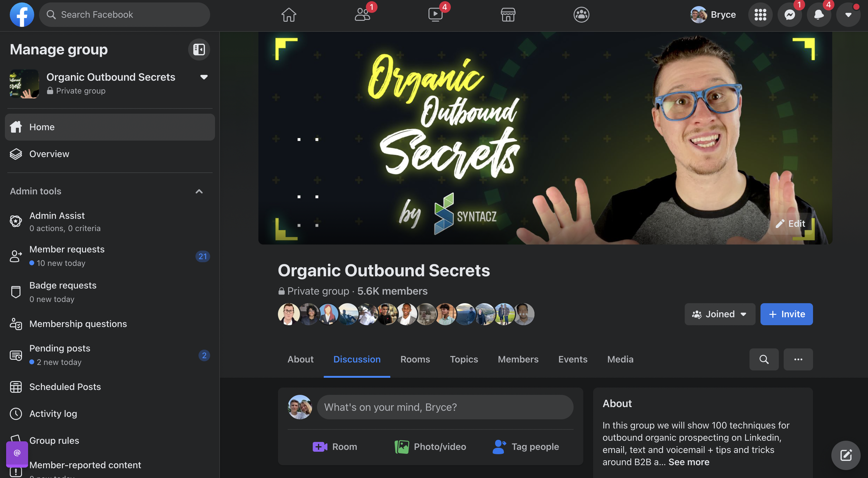Open Membership questions
This screenshot has height=478, width=868.
click(110, 324)
